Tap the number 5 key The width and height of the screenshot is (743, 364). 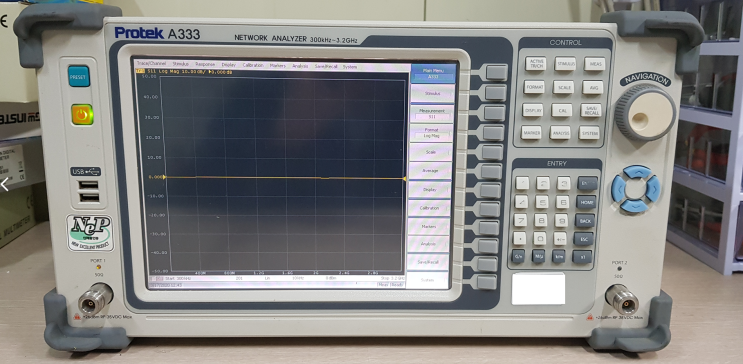pos(542,202)
